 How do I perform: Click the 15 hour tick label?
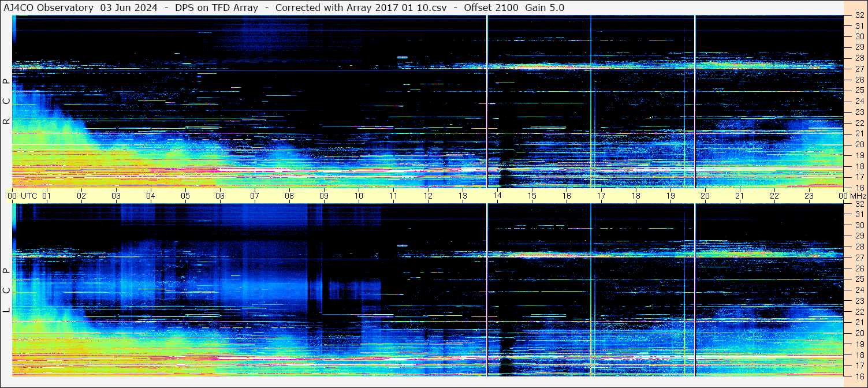532,196
